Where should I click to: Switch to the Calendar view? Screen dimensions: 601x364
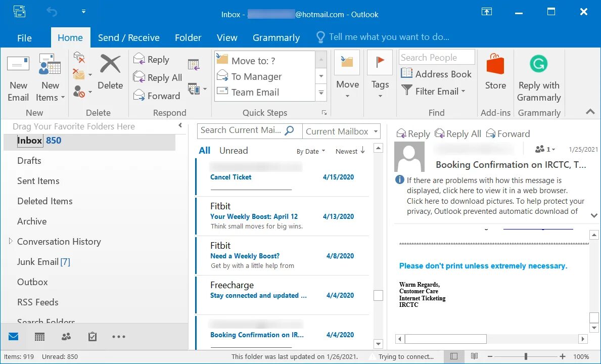[39, 336]
